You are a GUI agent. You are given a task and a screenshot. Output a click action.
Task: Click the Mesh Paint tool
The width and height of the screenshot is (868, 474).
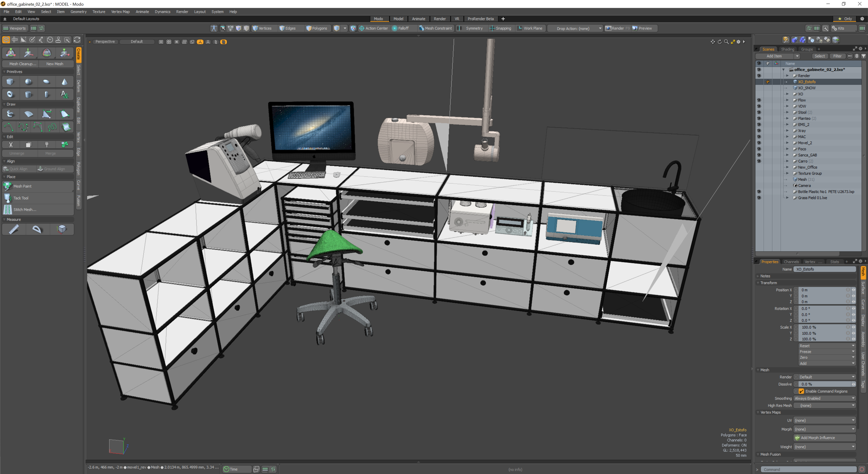click(x=23, y=186)
